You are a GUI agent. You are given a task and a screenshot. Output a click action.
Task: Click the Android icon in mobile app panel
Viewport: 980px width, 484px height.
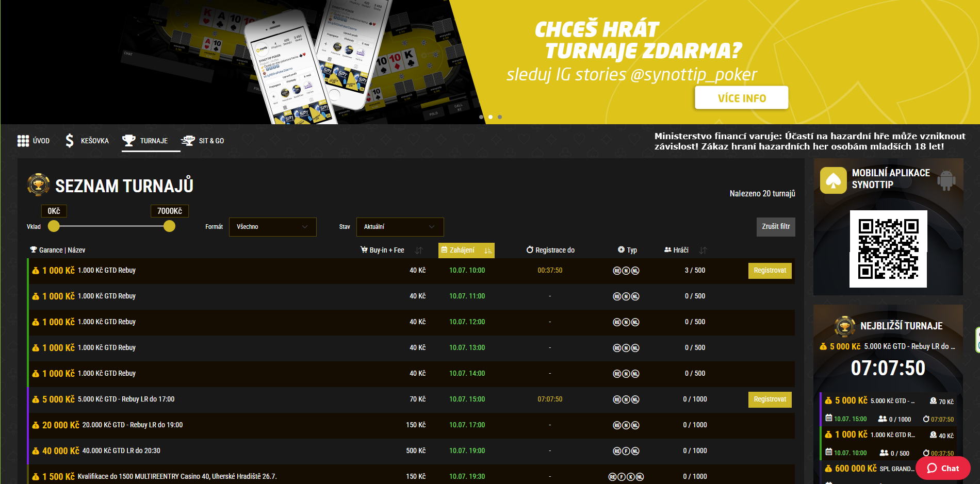(946, 180)
